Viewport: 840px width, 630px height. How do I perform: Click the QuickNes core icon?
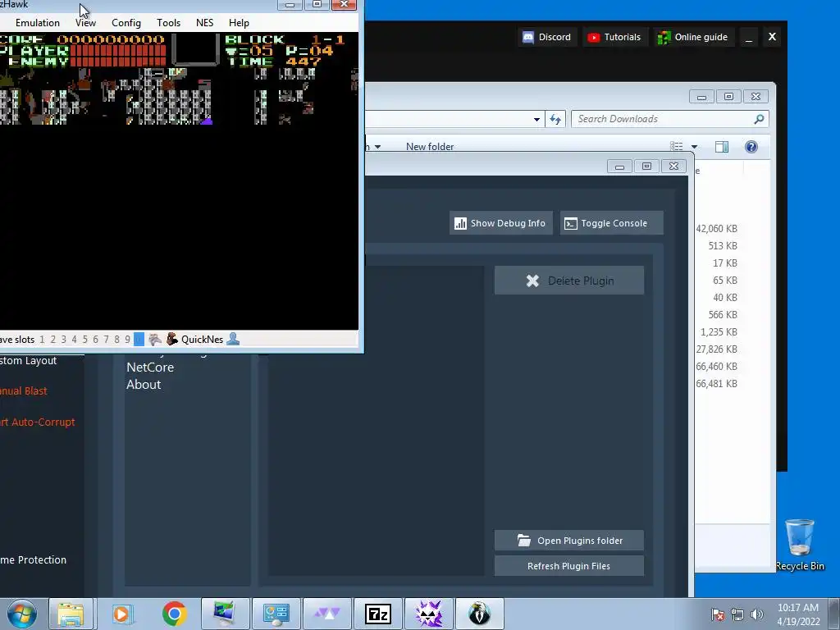(x=172, y=339)
